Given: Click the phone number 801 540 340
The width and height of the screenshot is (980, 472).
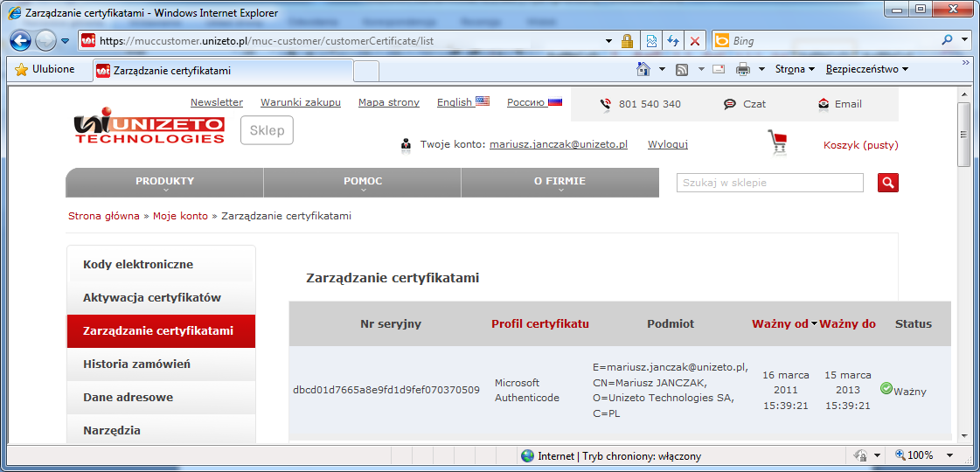Looking at the screenshot, I should coord(650,104).
